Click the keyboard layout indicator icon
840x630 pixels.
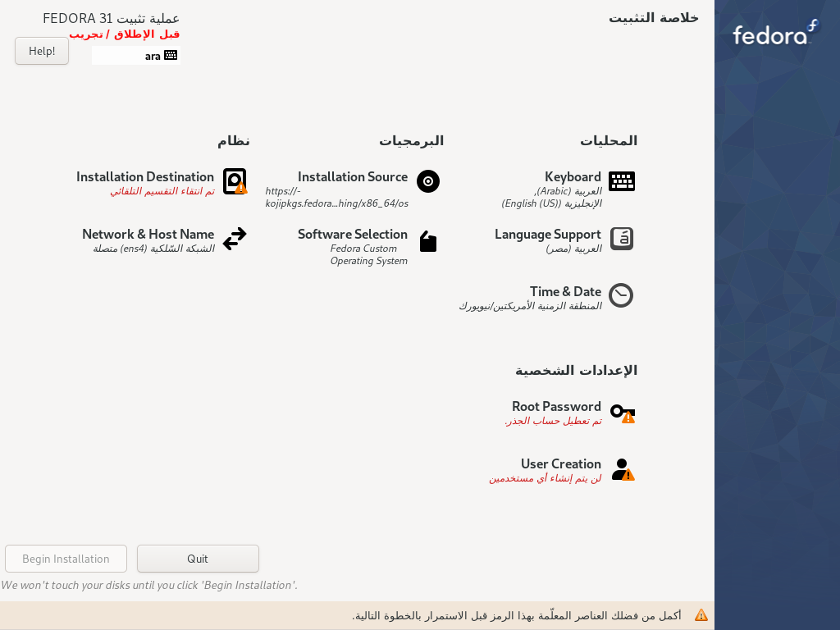coord(171,55)
